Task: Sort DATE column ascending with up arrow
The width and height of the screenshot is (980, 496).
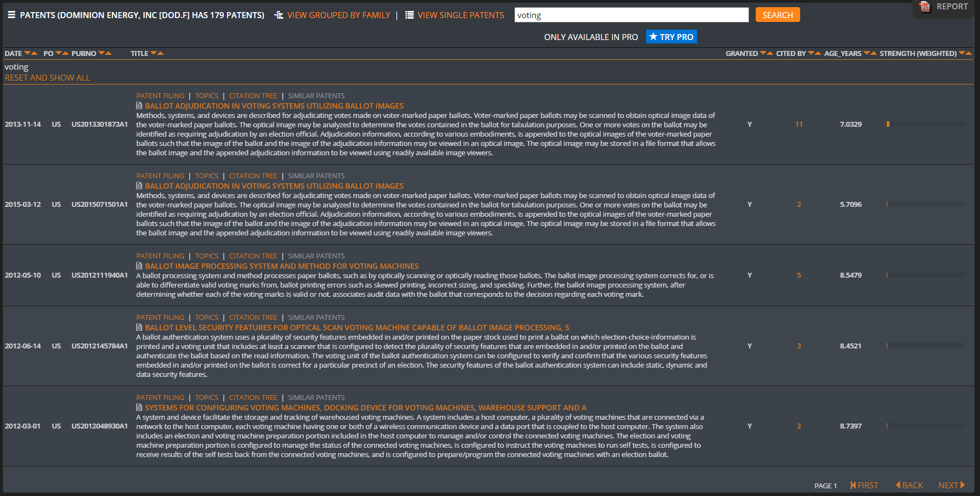Action: point(34,53)
